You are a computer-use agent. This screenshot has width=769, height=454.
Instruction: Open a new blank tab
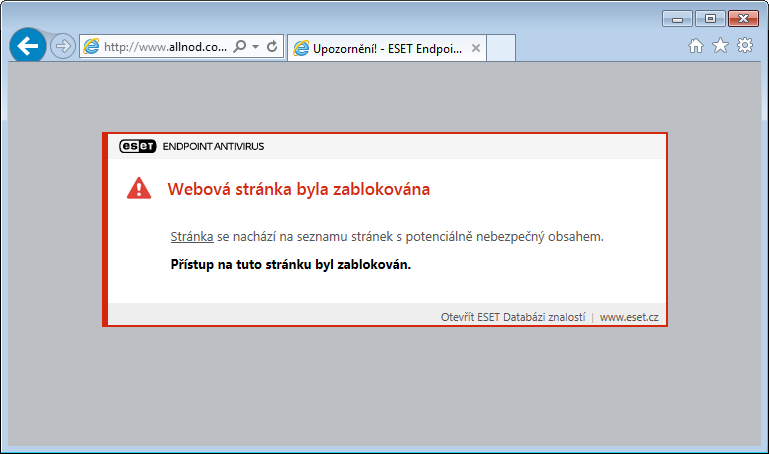click(x=501, y=48)
